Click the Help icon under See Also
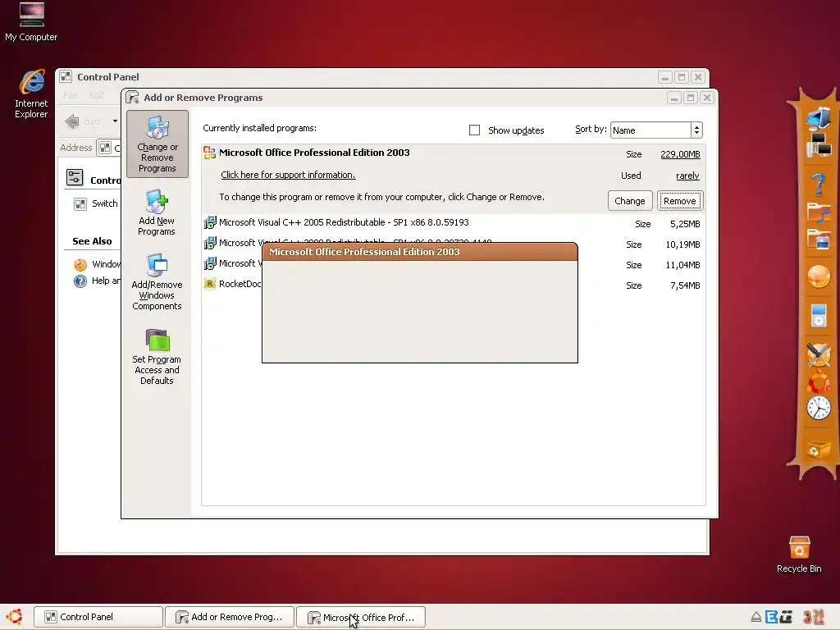Viewport: 840px width, 630px height. click(x=80, y=281)
